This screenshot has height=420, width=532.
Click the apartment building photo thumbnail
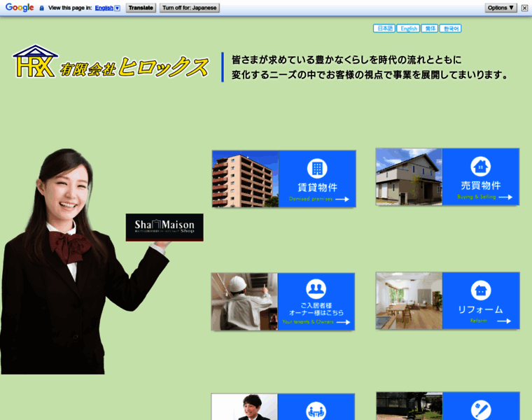click(x=245, y=178)
